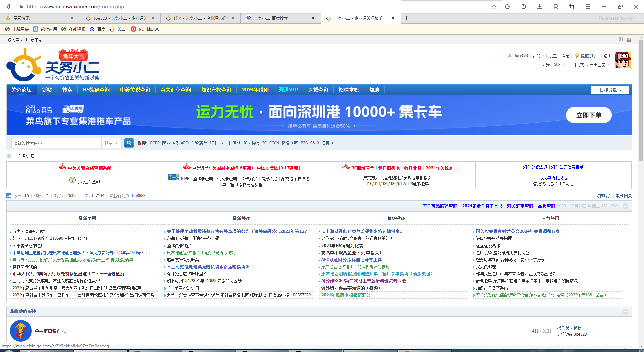
Task: Open the 中美关税查询 nav item
Action: [x=135, y=90]
